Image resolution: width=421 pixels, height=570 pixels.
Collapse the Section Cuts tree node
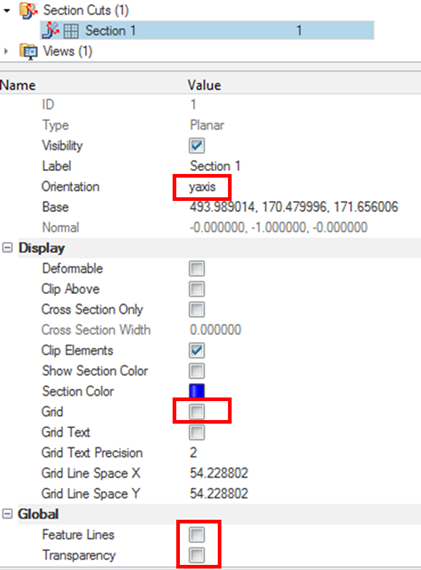click(6, 11)
